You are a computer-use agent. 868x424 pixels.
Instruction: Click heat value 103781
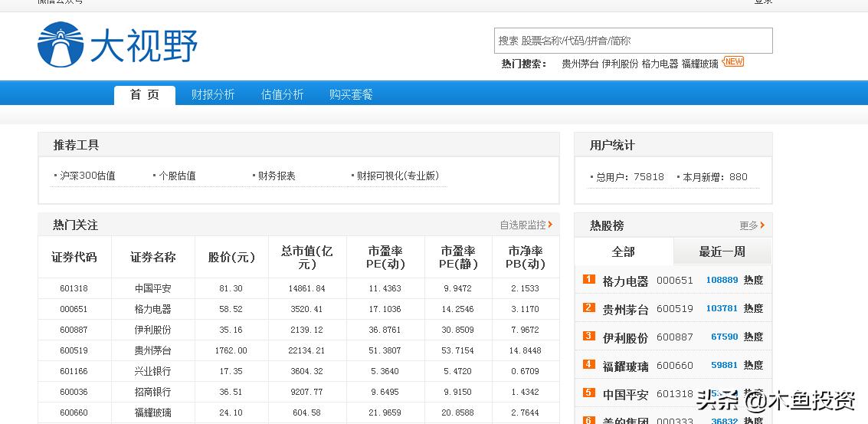click(x=722, y=308)
